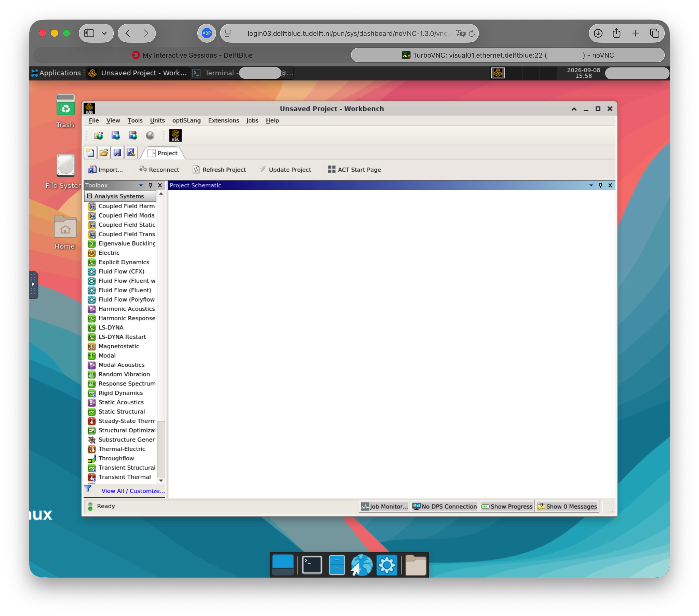This screenshot has height=616, width=699.
Task: Click the file manager drawer icon in dock
Action: point(337,565)
